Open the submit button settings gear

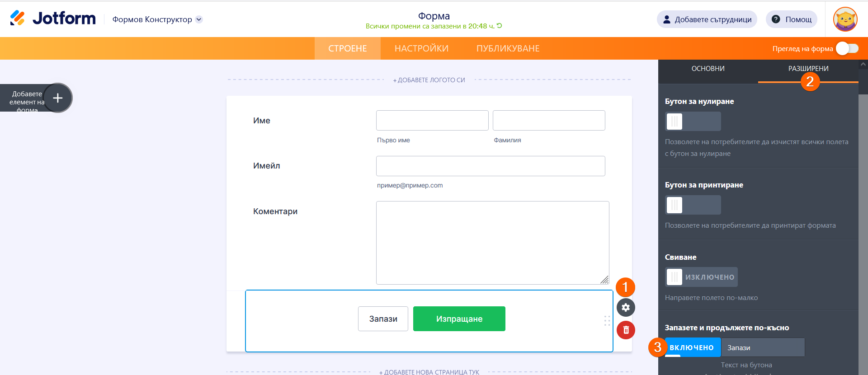[x=626, y=308]
